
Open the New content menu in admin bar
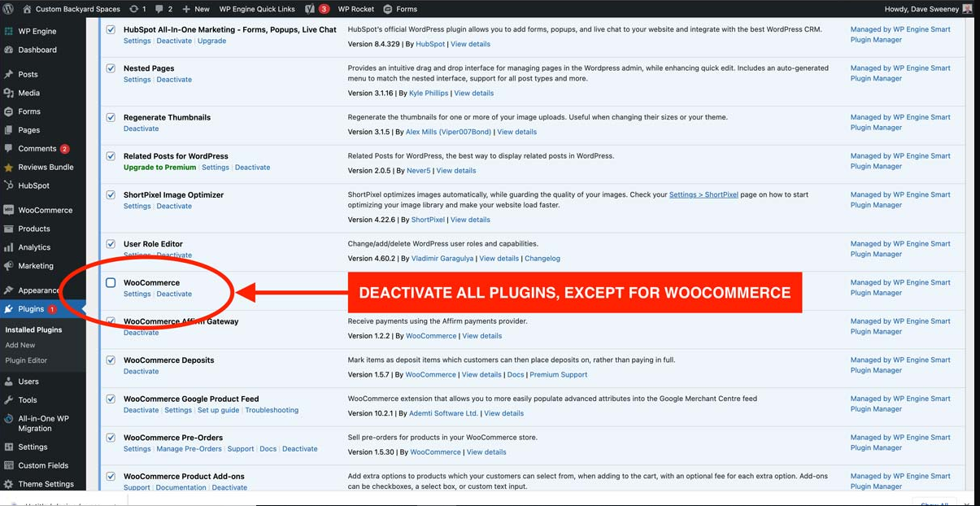click(x=195, y=9)
